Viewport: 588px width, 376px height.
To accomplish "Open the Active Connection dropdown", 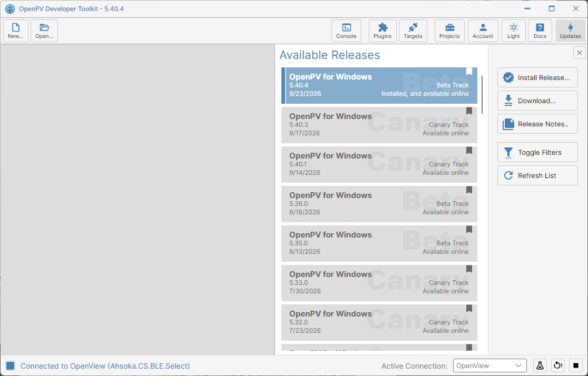I will pos(490,365).
